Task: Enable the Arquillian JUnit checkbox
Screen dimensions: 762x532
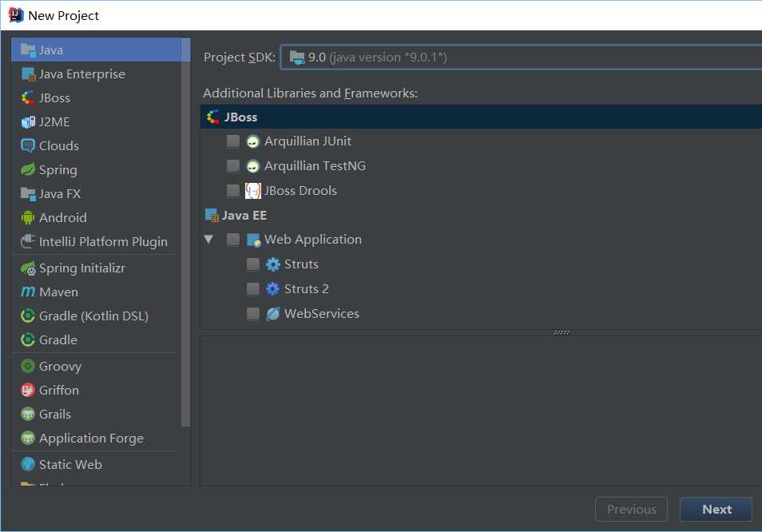Action: pyautogui.click(x=233, y=141)
